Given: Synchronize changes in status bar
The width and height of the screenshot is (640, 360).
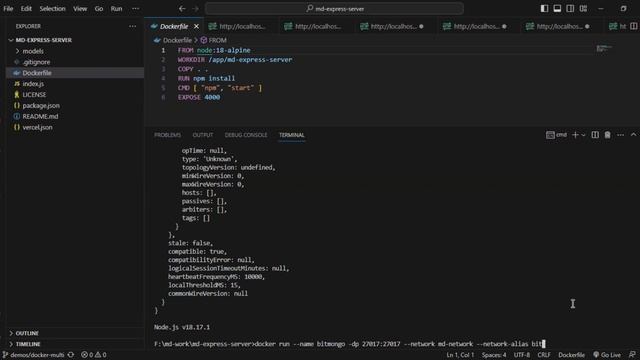Looking at the screenshot, I should (71, 355).
